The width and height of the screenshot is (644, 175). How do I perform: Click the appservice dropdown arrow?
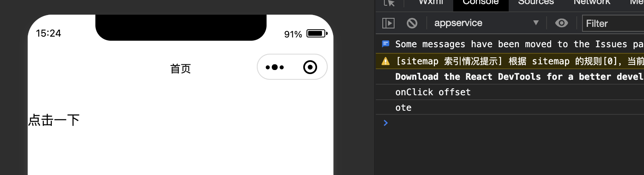click(536, 23)
